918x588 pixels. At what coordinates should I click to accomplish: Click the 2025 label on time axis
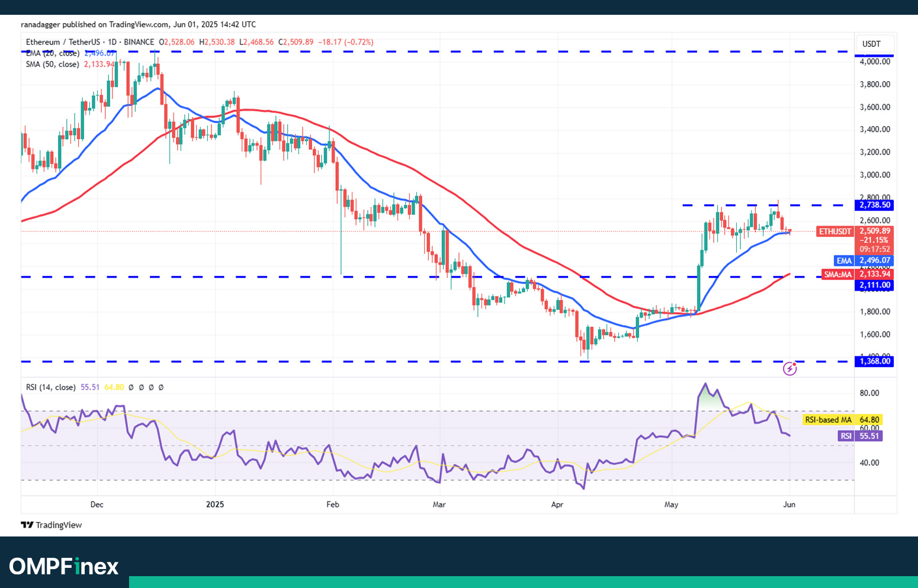[x=215, y=505]
